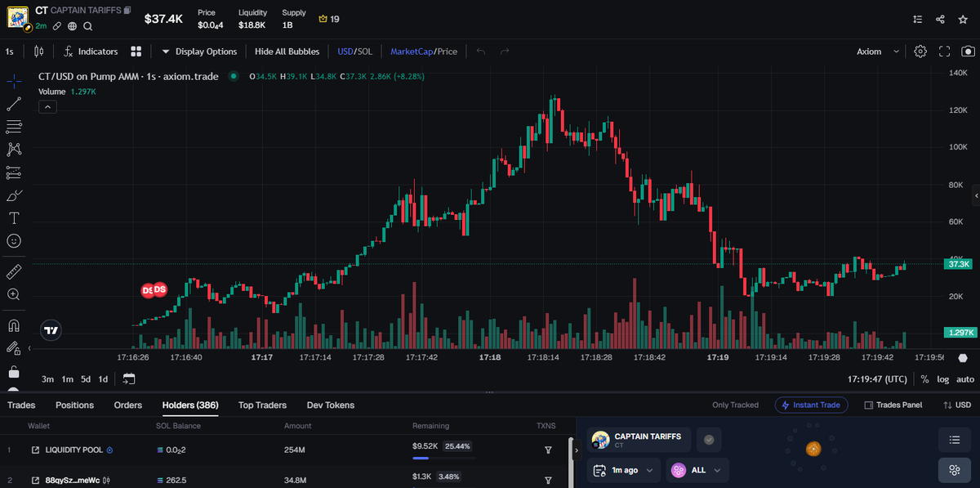Screen dimensions: 980x488
Task: Switch chart to Price mode
Action: (x=447, y=51)
